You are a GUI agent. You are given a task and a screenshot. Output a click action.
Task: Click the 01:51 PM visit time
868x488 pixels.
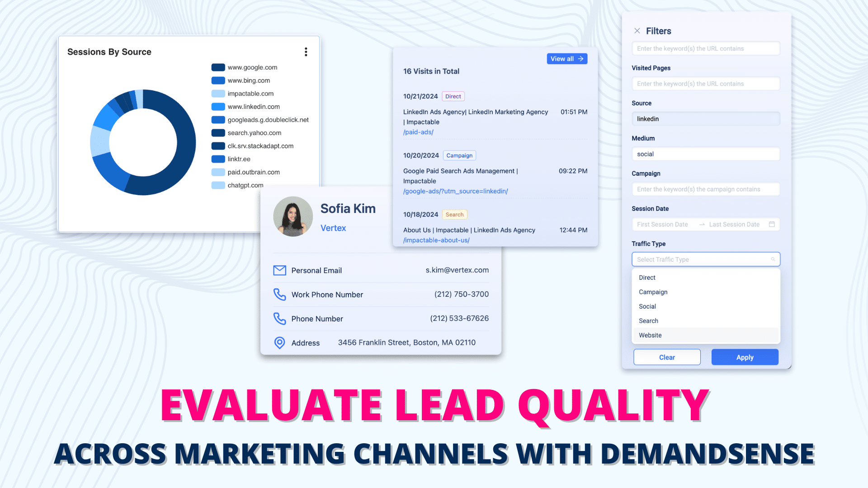click(574, 112)
